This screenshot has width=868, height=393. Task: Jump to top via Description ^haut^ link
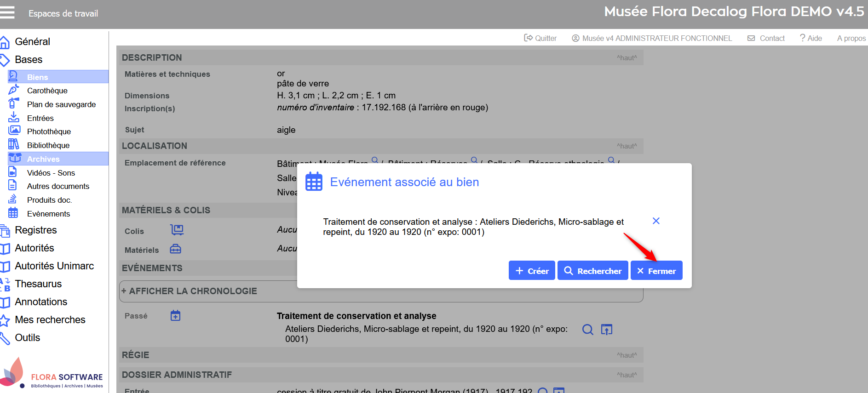(x=627, y=58)
